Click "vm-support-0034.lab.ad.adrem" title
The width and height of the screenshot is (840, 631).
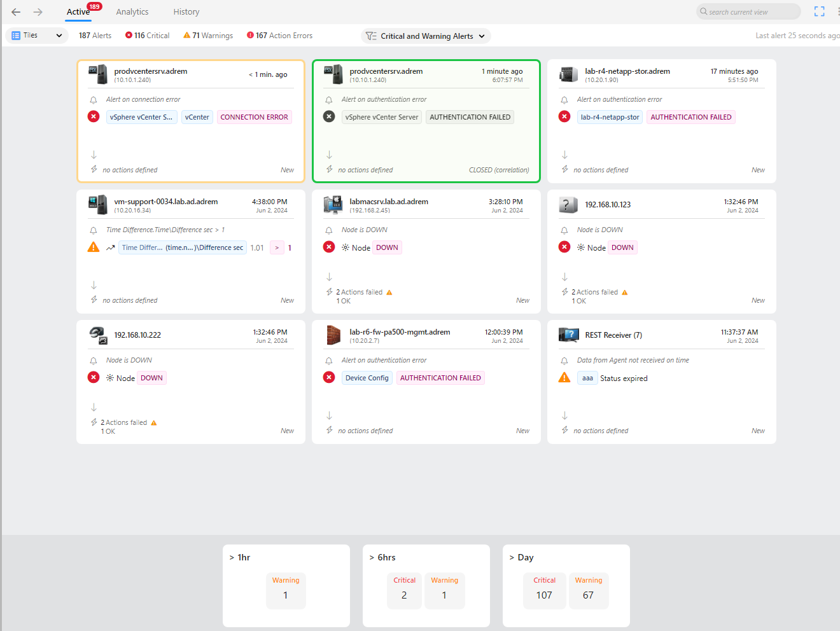tap(165, 202)
